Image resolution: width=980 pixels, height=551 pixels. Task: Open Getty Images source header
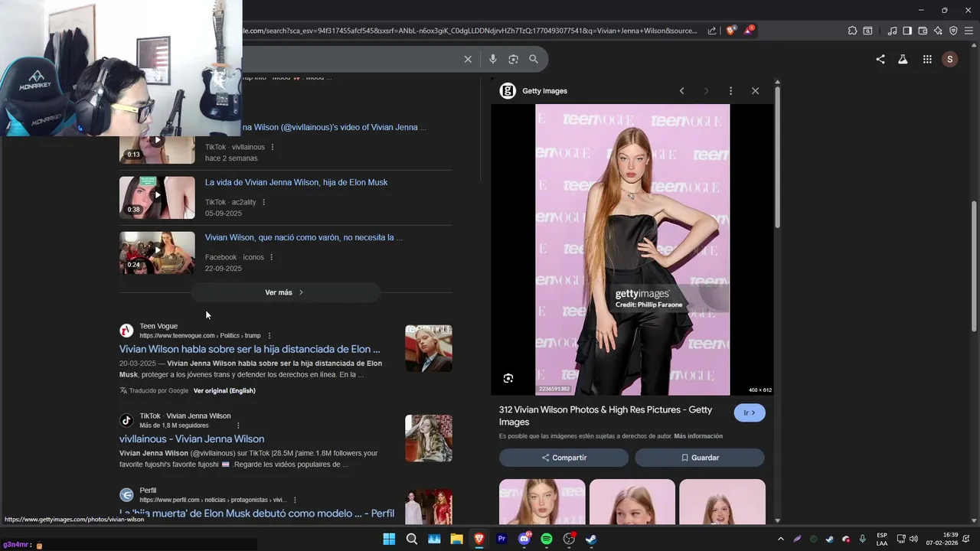tap(534, 91)
